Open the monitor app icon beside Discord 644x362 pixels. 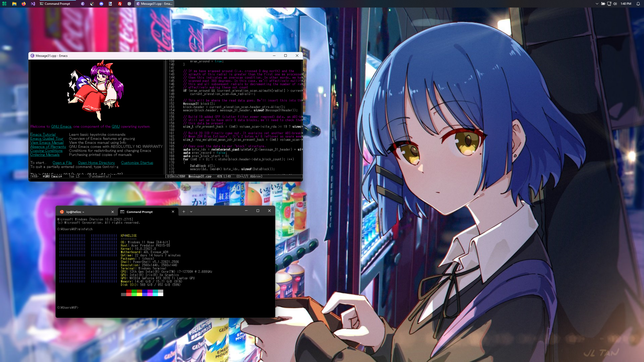pyautogui.click(x=110, y=4)
